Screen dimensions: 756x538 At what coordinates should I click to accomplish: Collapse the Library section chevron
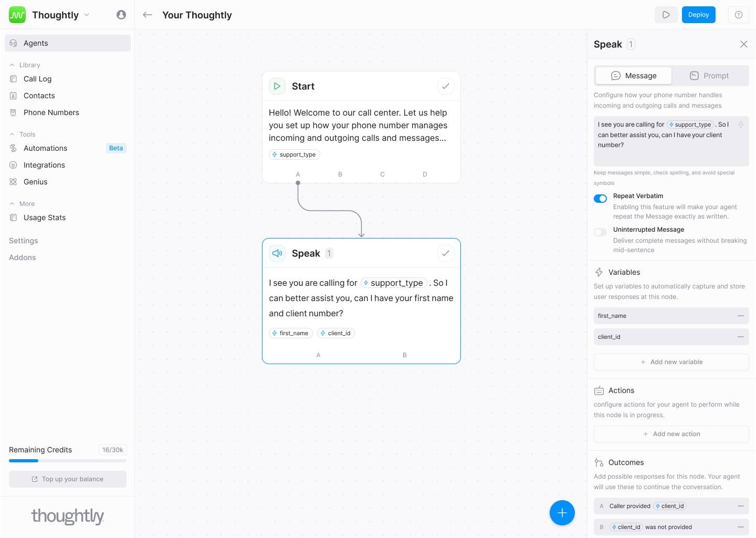12,65
